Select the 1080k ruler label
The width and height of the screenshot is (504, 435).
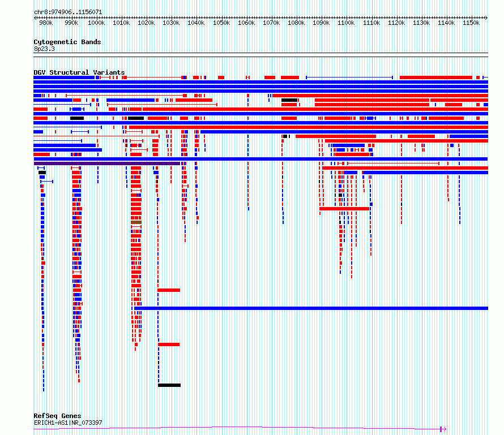tap(296, 23)
